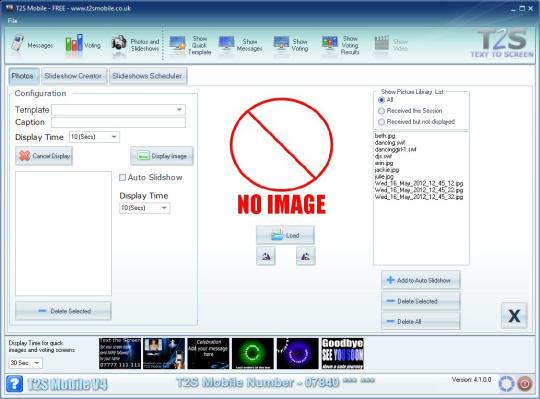The image size is (540, 399).
Task: Select dancing.swf in picture library
Action: coord(390,143)
